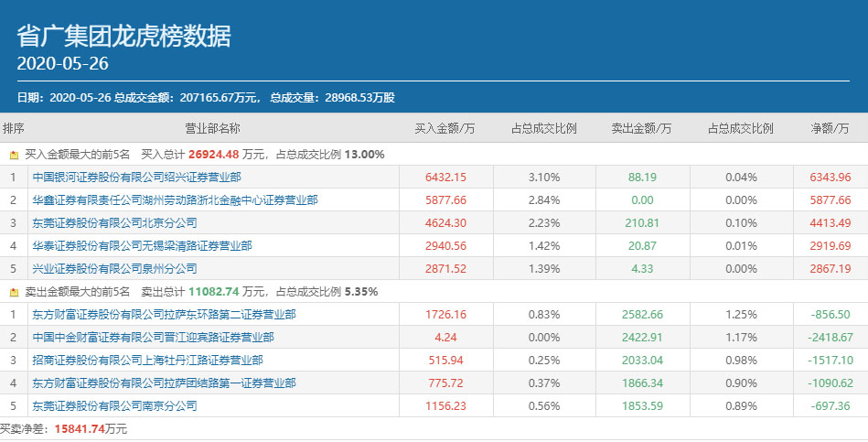
Task: Select sell amount 2422.91 cell
Action: coord(642,338)
